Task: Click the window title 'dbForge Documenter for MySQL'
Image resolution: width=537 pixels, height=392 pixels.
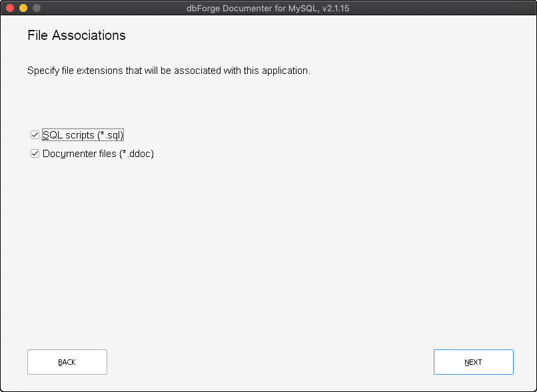Action: click(x=268, y=8)
